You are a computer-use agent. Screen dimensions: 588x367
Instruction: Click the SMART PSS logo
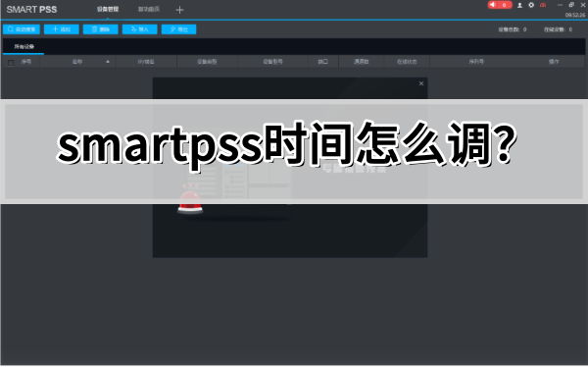(x=31, y=10)
